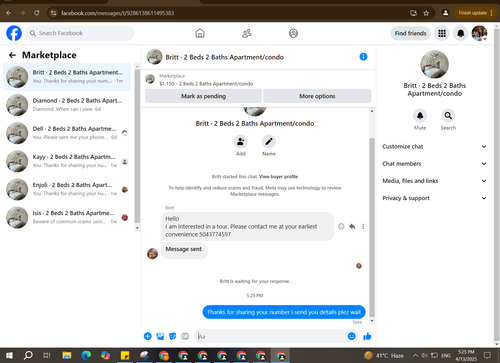Open Windows Start menu
The width and height of the screenshot is (500, 363).
point(9,355)
